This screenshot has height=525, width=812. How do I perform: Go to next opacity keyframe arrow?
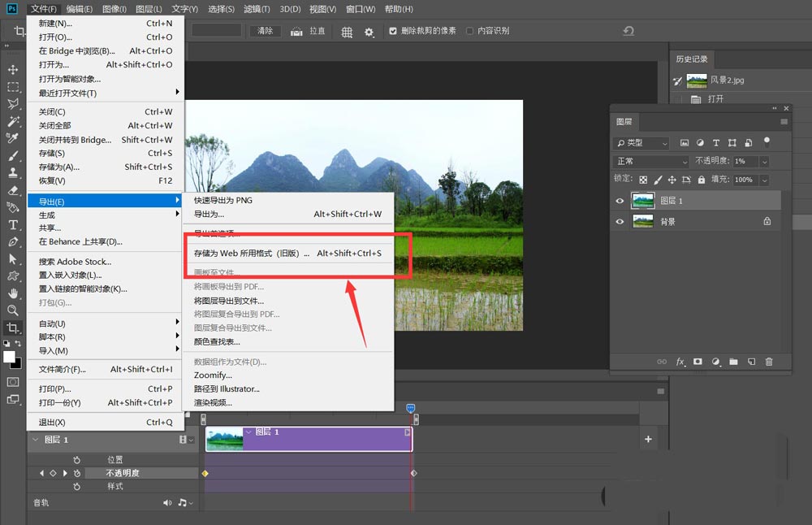(65, 473)
